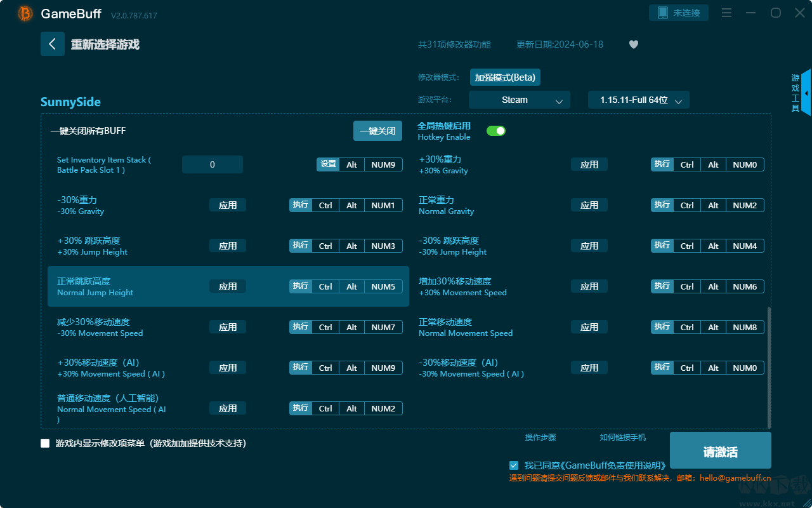The height and width of the screenshot is (508, 812).
Task: Apply the +30% Gravity buff
Action: [589, 164]
